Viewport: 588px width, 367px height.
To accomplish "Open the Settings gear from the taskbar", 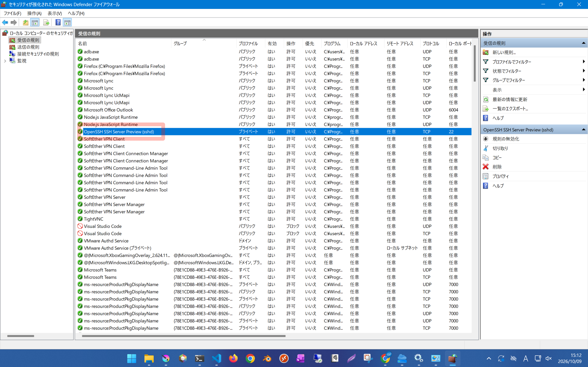I will pyautogui.click(x=419, y=358).
